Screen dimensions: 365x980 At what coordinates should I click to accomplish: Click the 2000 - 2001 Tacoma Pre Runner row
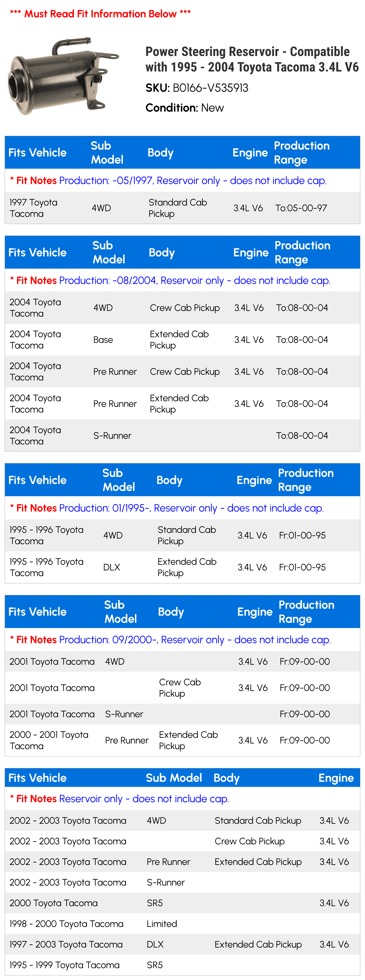(x=182, y=740)
